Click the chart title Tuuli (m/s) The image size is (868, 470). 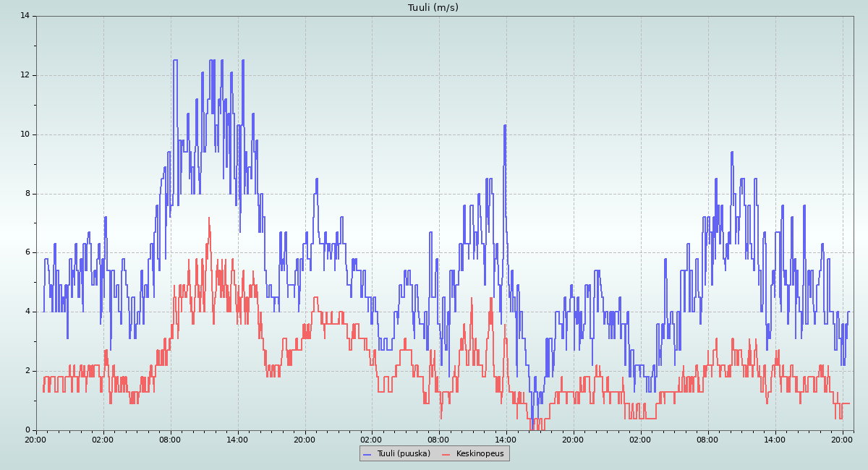(x=433, y=8)
